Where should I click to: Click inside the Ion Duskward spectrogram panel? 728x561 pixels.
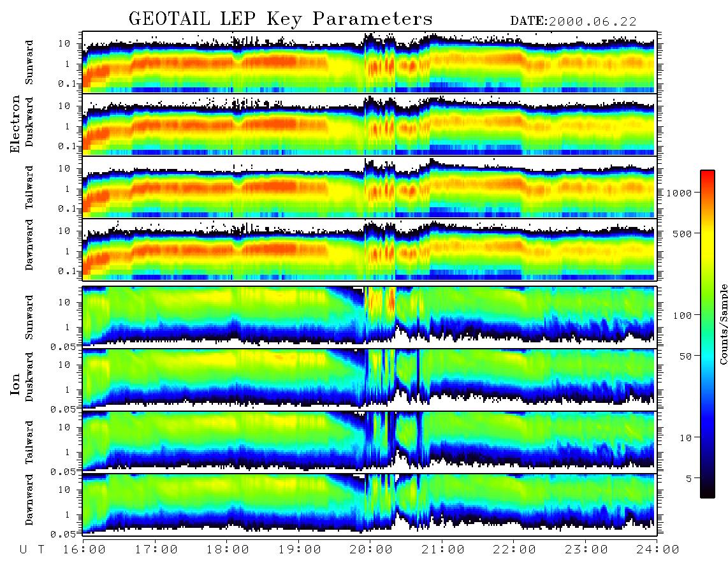tap(370, 379)
